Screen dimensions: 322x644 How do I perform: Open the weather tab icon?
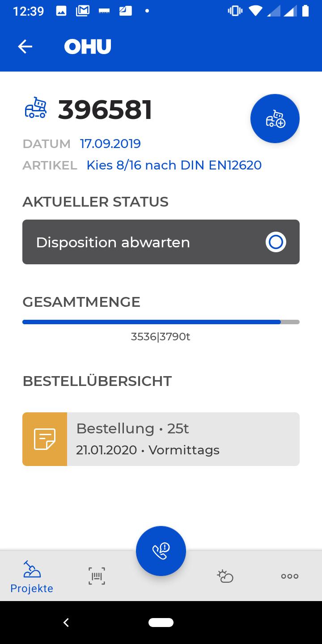(225, 576)
